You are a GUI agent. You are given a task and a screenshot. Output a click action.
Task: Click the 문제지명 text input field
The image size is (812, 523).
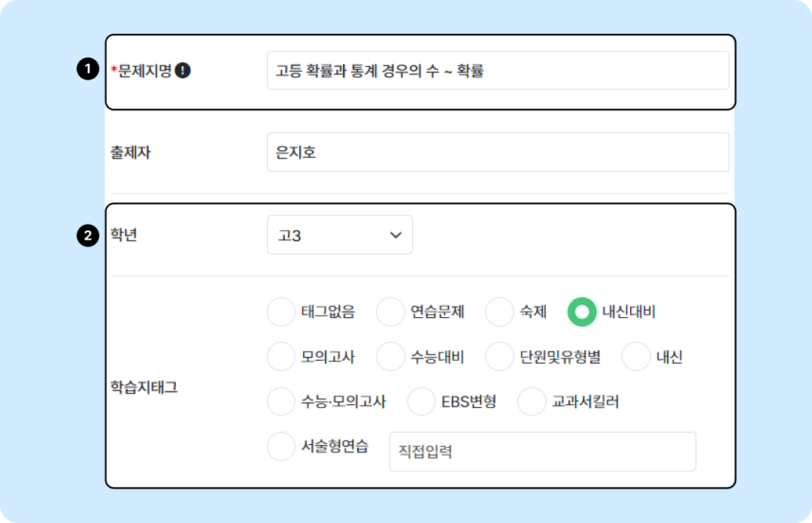[x=497, y=71]
